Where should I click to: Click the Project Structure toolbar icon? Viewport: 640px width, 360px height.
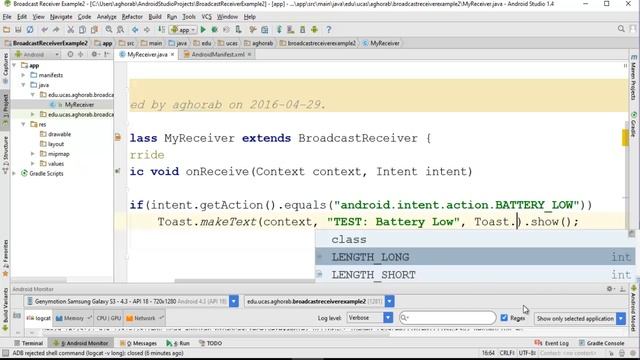click(264, 29)
